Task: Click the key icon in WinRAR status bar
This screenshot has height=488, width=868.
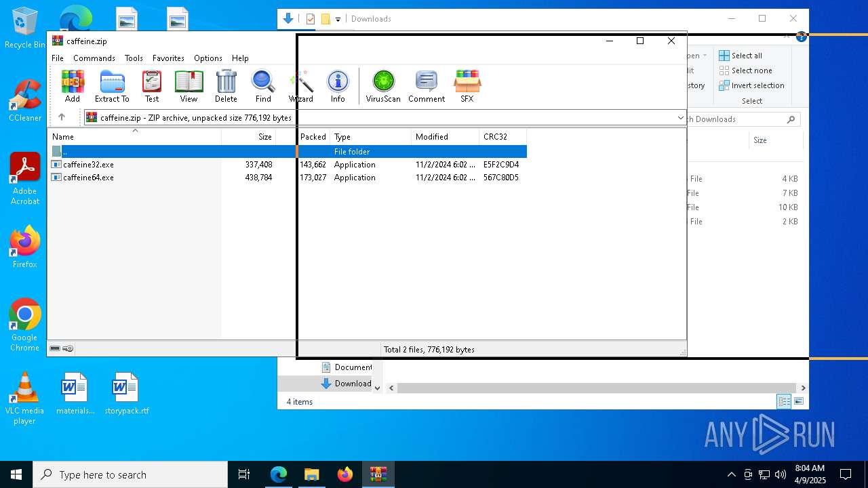Action: coord(68,348)
